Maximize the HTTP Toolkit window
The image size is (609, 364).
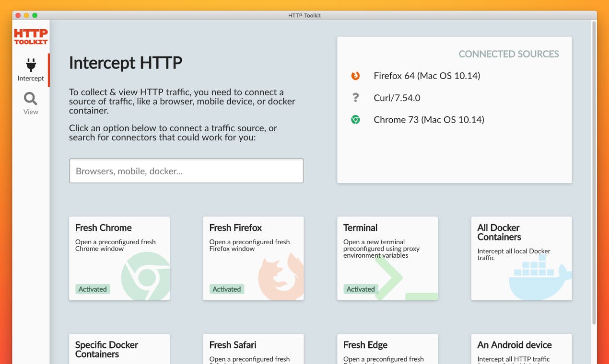(35, 15)
